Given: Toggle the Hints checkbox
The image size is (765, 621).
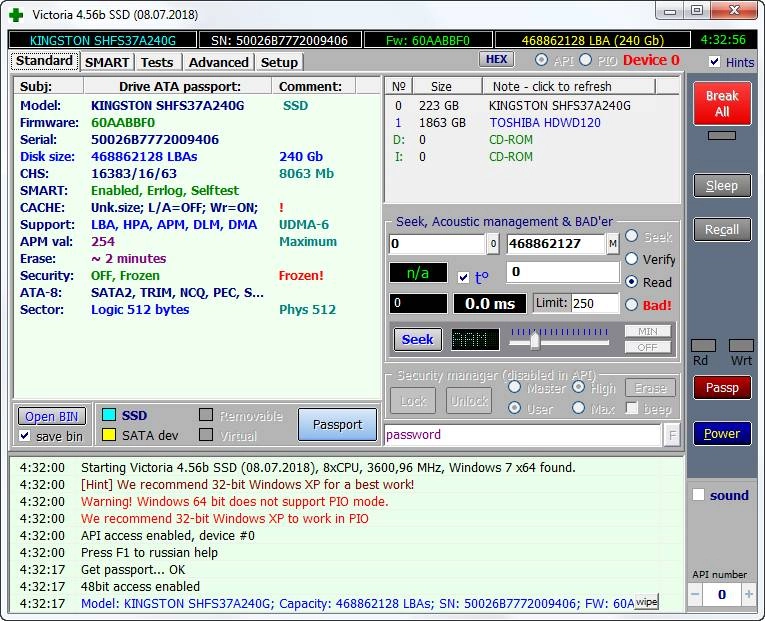Looking at the screenshot, I should tap(714, 61).
